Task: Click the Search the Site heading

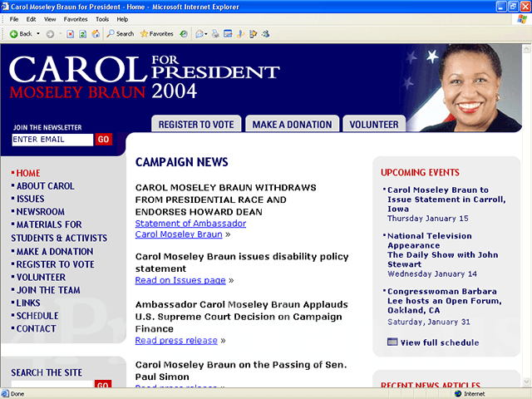Action: [47, 372]
